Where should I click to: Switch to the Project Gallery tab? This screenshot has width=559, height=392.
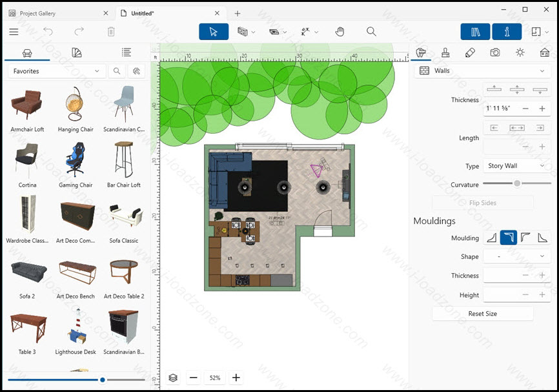(37, 13)
